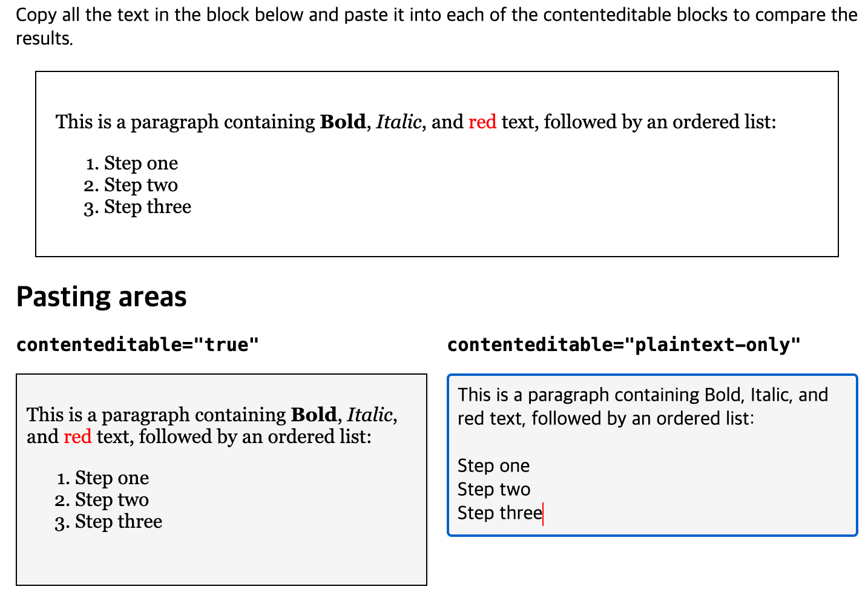
Task: Click Step two line in plaintext-only box
Action: tap(494, 489)
